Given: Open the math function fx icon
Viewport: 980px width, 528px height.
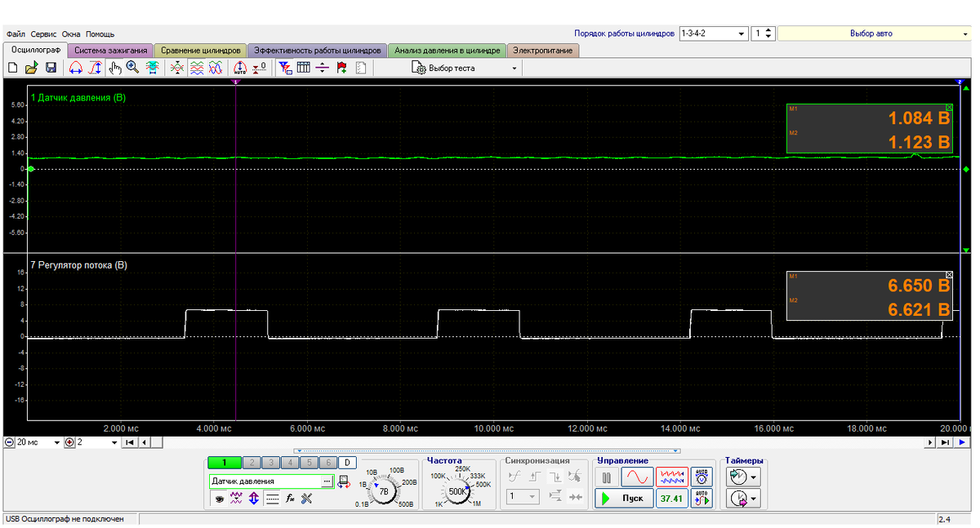Looking at the screenshot, I should pos(290,499).
